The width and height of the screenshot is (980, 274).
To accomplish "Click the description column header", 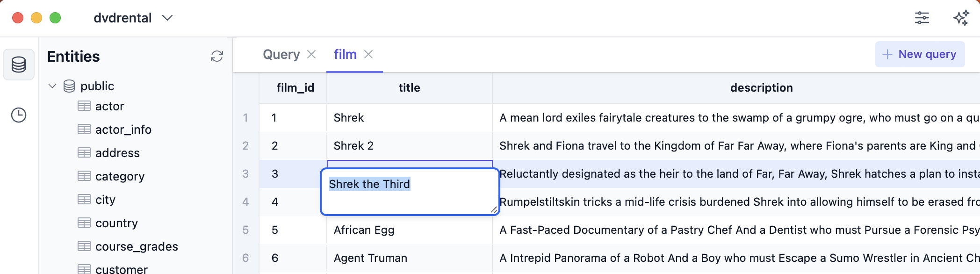I will click(761, 88).
